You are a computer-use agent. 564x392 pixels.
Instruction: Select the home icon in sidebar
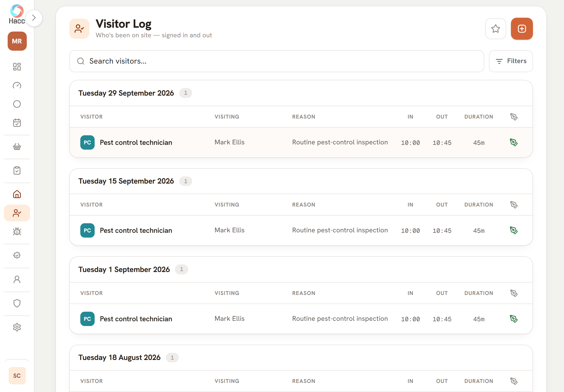(x=17, y=194)
